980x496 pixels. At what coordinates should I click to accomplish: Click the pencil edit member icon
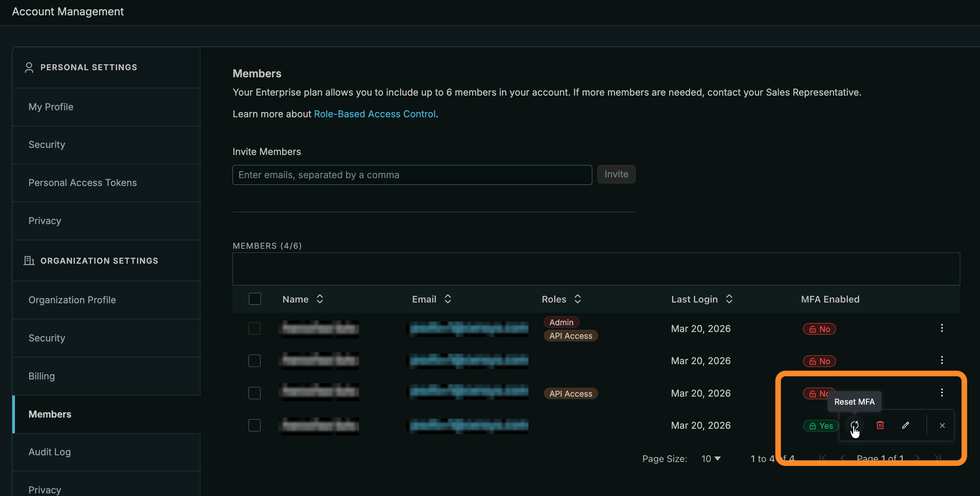(905, 425)
